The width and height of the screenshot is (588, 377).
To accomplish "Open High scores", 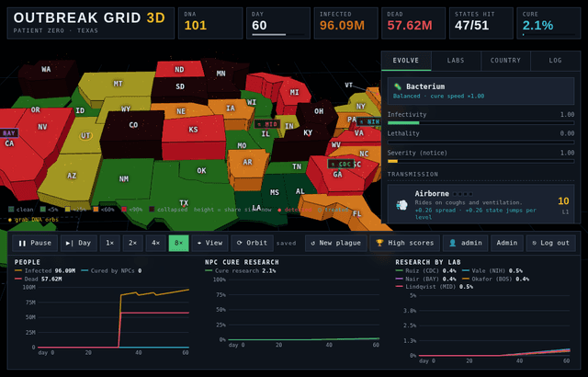I will coord(404,243).
